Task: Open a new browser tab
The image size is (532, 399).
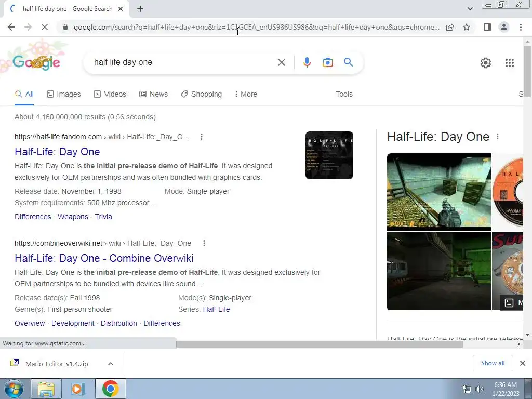Action: tap(140, 9)
